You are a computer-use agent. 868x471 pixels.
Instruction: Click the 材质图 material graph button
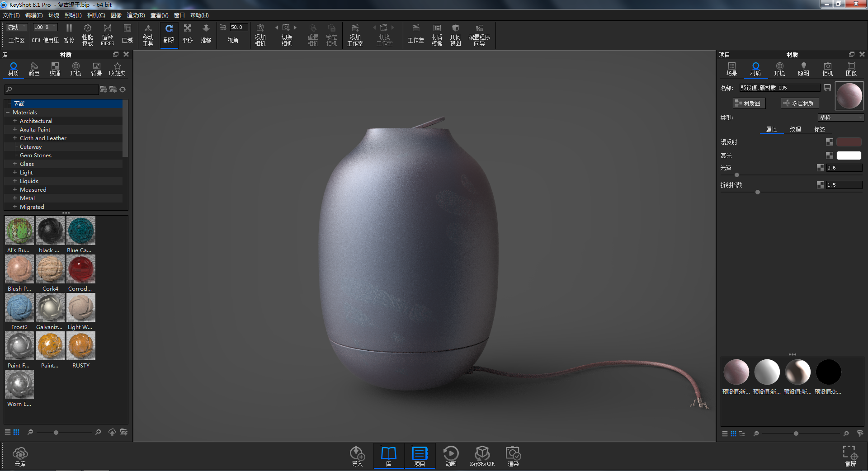749,103
